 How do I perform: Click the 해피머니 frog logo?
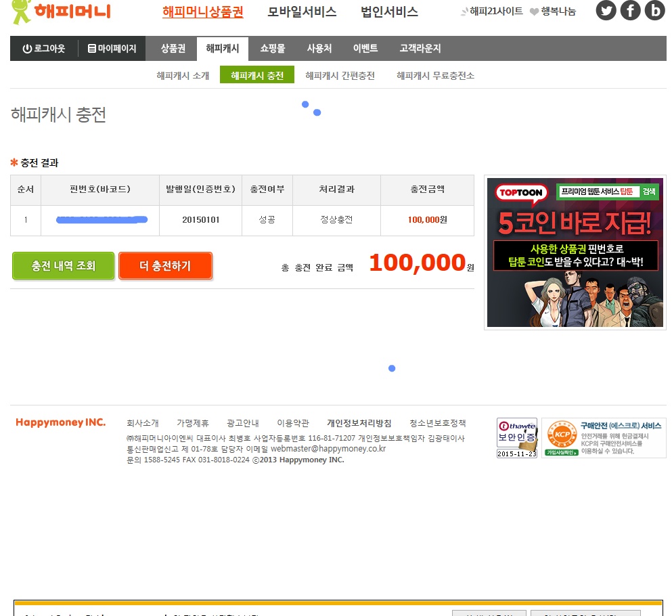[61, 12]
